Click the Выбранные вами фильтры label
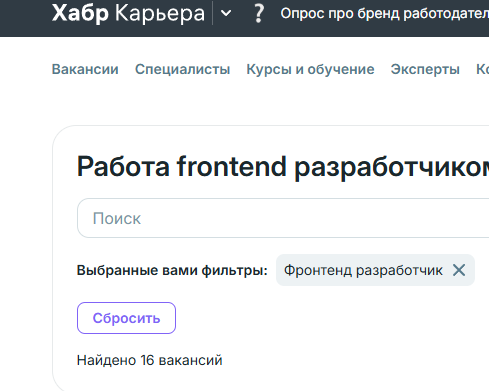The width and height of the screenshot is (489, 391). pyautogui.click(x=172, y=270)
